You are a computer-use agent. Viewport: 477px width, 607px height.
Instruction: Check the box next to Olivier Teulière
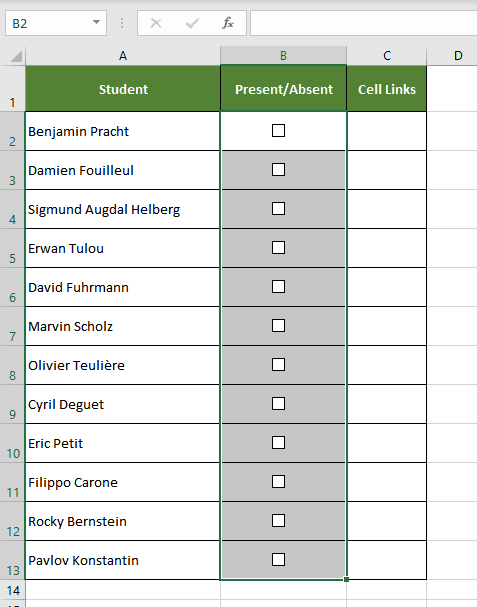click(278, 365)
